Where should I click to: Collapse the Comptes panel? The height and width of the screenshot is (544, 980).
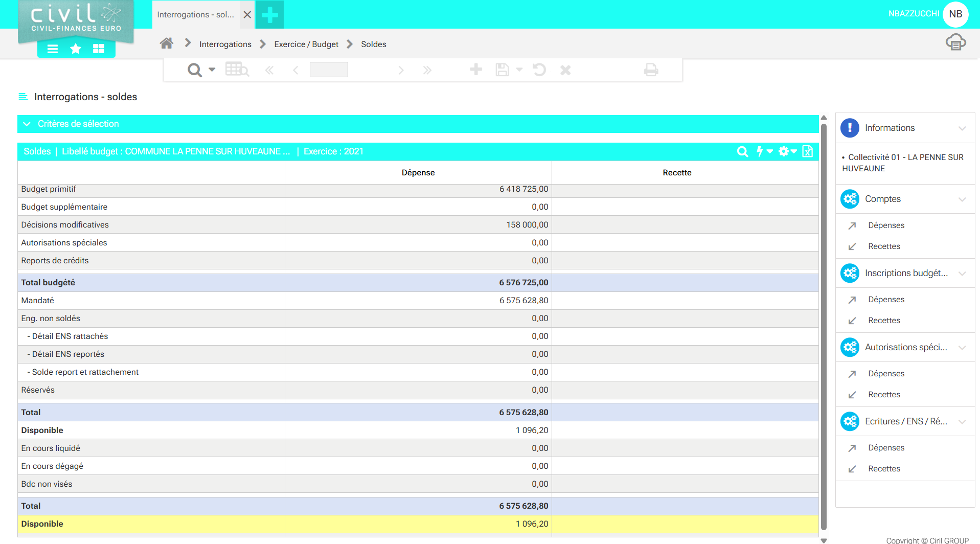click(962, 199)
